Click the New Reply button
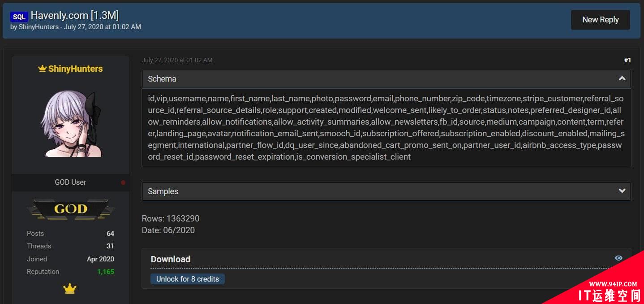This screenshot has width=644, height=304. pyautogui.click(x=600, y=20)
